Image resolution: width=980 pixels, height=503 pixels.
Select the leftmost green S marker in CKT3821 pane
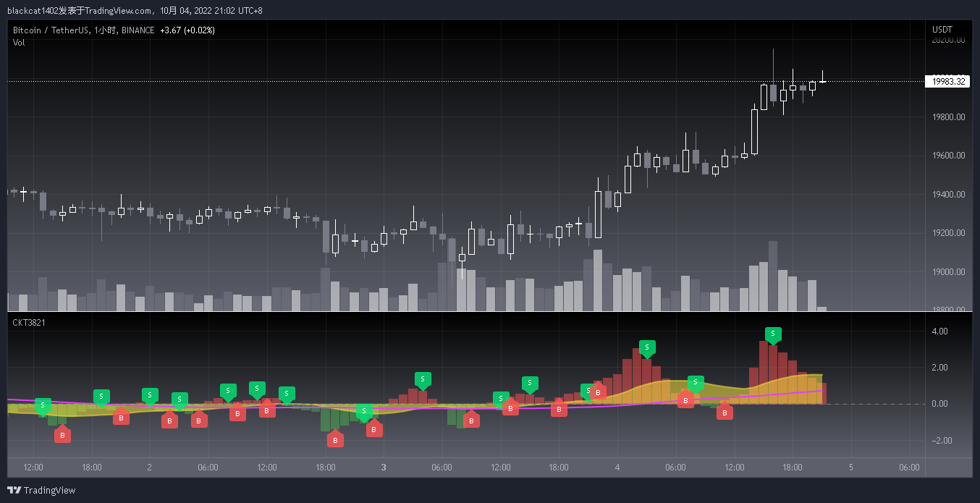[43, 405]
